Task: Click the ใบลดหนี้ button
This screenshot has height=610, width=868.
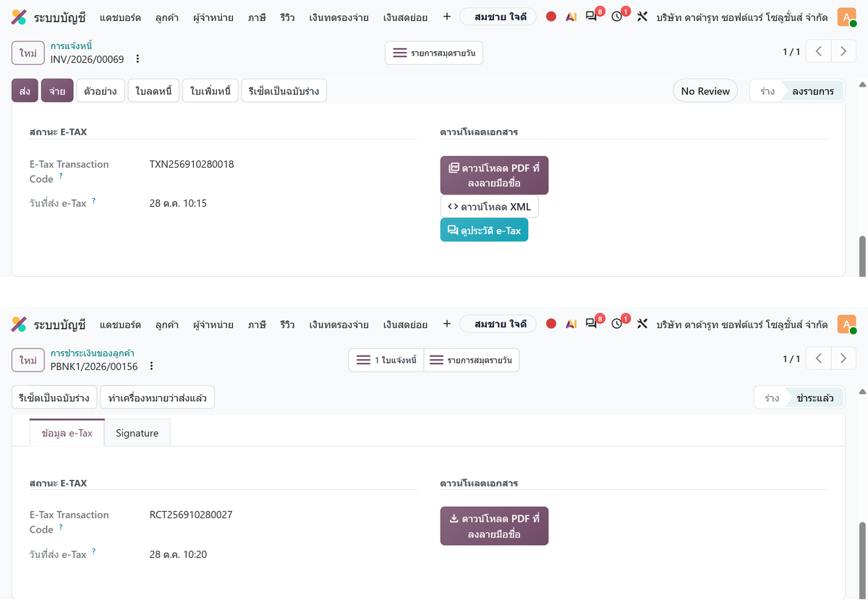Action: coord(154,90)
